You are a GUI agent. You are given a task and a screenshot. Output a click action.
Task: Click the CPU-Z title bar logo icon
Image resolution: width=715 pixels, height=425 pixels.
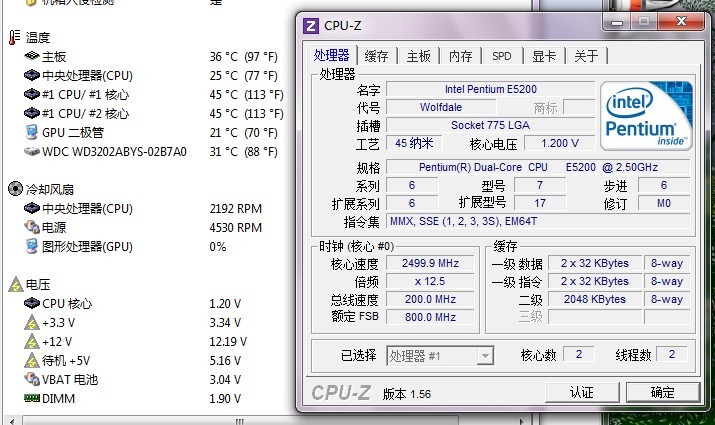coord(311,25)
